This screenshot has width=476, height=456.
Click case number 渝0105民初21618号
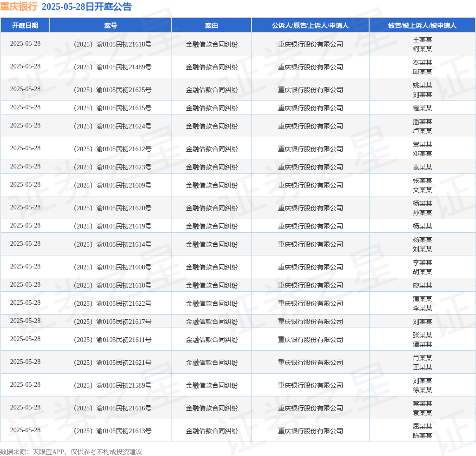112,44
